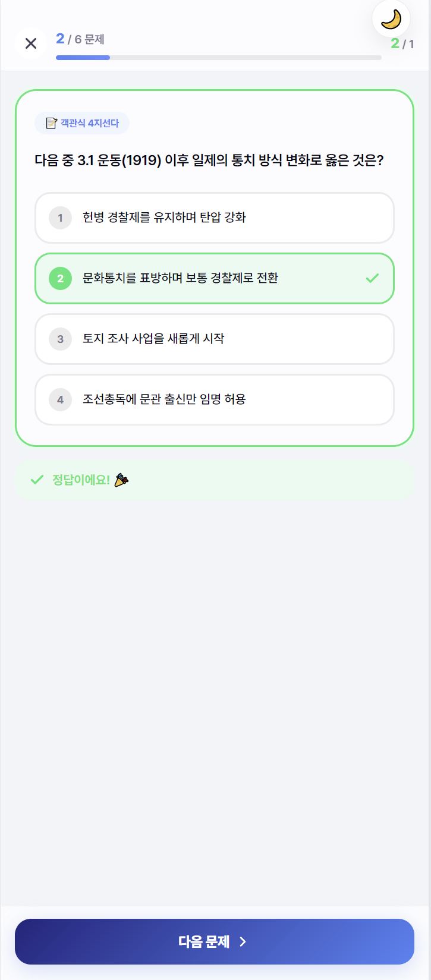Click the party popper emoji icon
The width and height of the screenshot is (431, 980).
pyautogui.click(x=121, y=480)
